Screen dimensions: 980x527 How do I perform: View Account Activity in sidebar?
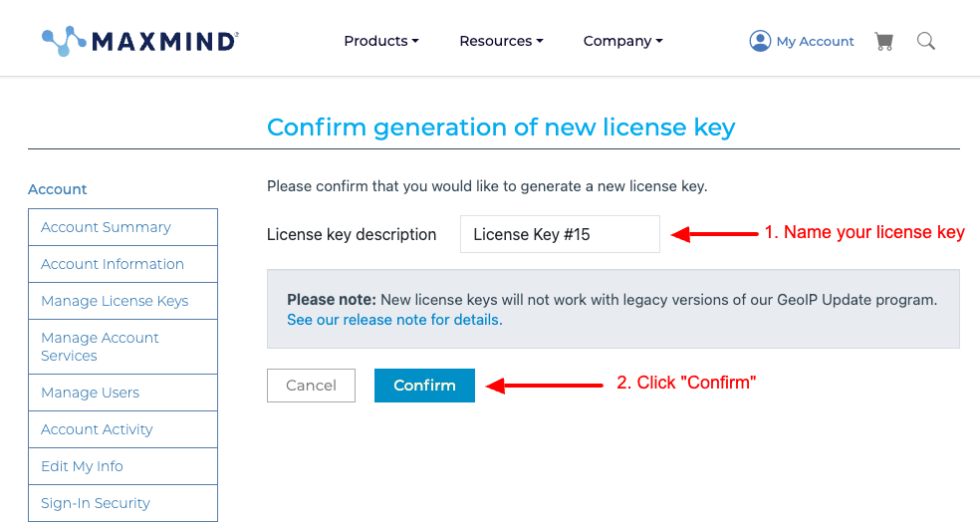coord(123,429)
